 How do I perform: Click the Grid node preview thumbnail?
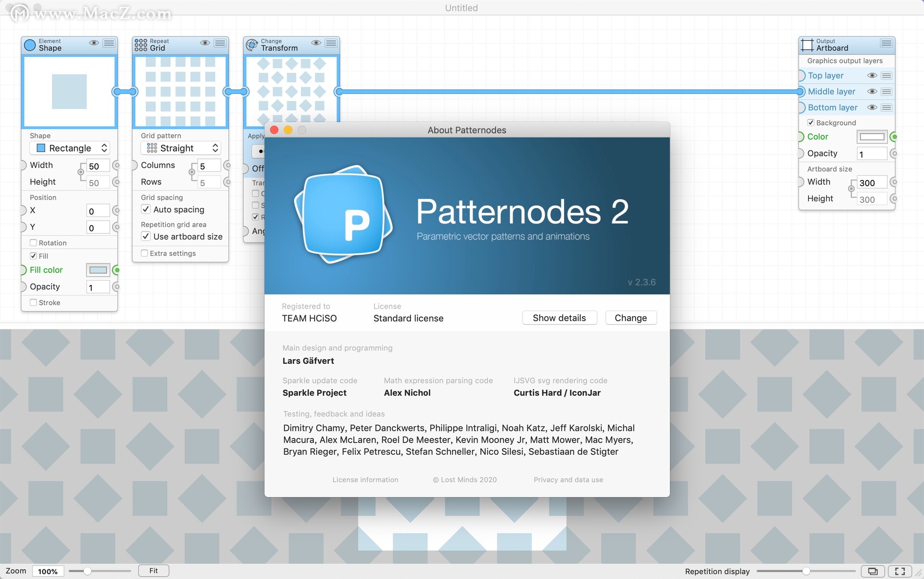pyautogui.click(x=180, y=91)
